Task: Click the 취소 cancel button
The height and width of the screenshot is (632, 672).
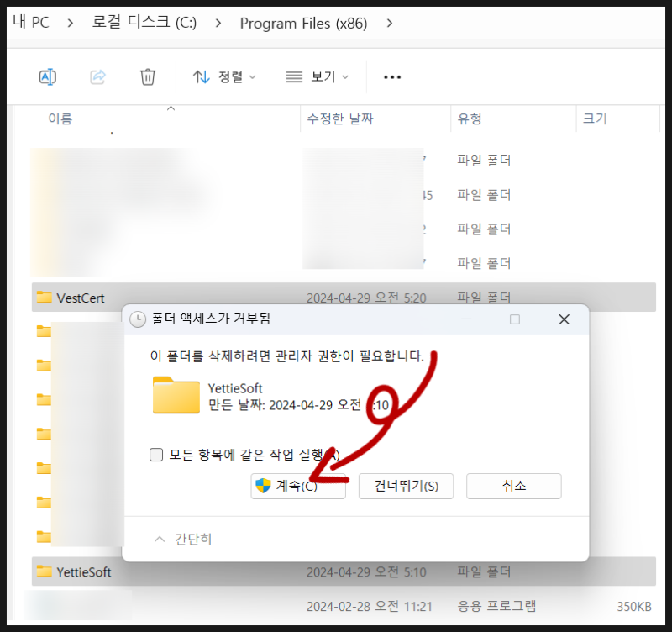Action: [513, 486]
